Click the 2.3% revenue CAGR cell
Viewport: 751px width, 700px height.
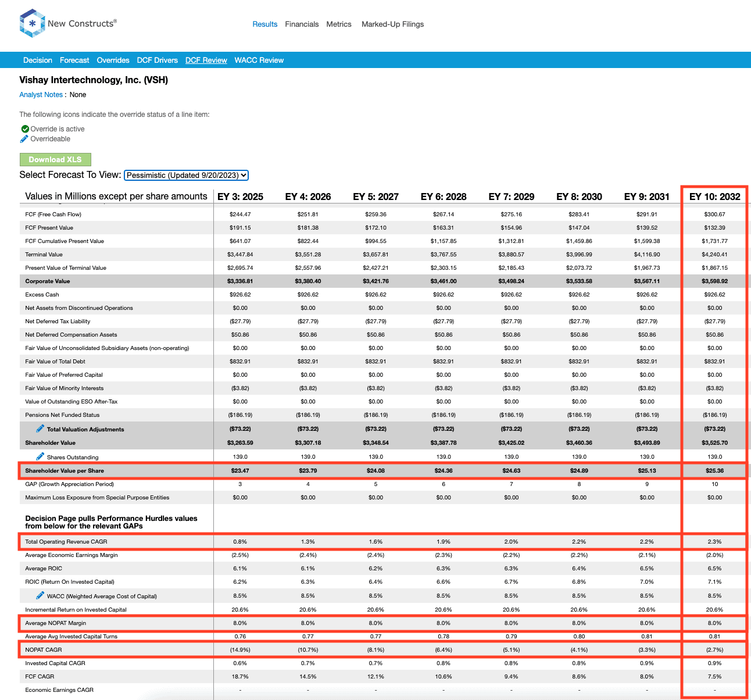(x=715, y=542)
